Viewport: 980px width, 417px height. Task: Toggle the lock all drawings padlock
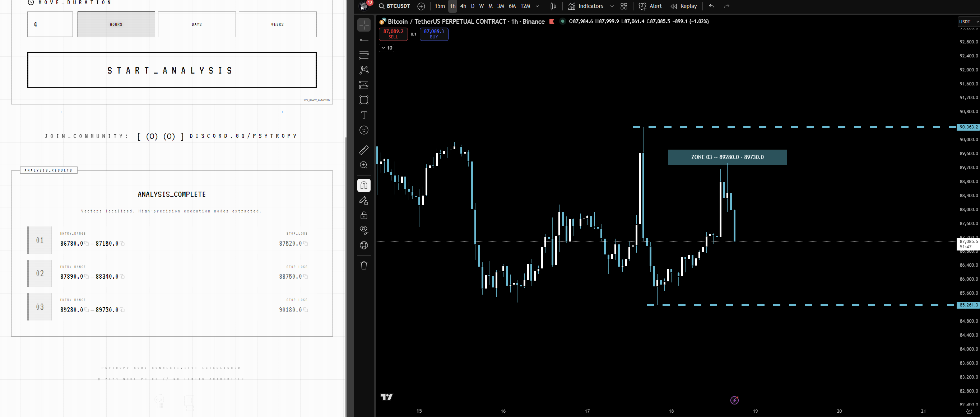click(364, 215)
